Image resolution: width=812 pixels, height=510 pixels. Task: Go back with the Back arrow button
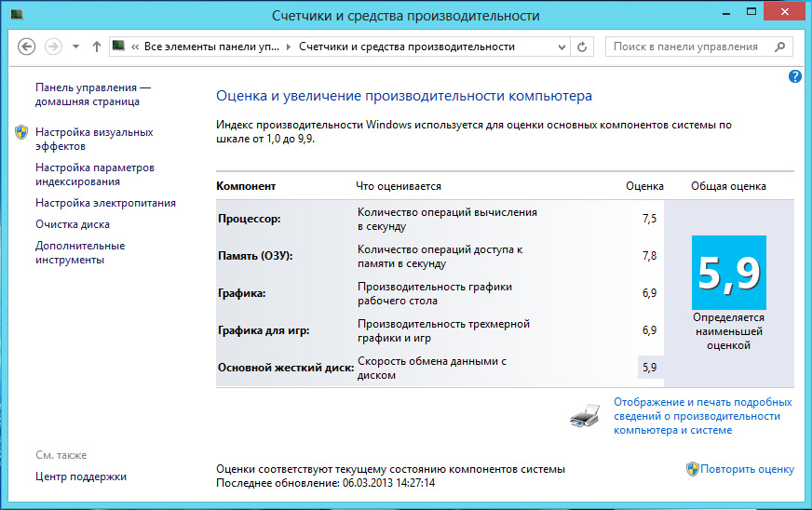26,47
